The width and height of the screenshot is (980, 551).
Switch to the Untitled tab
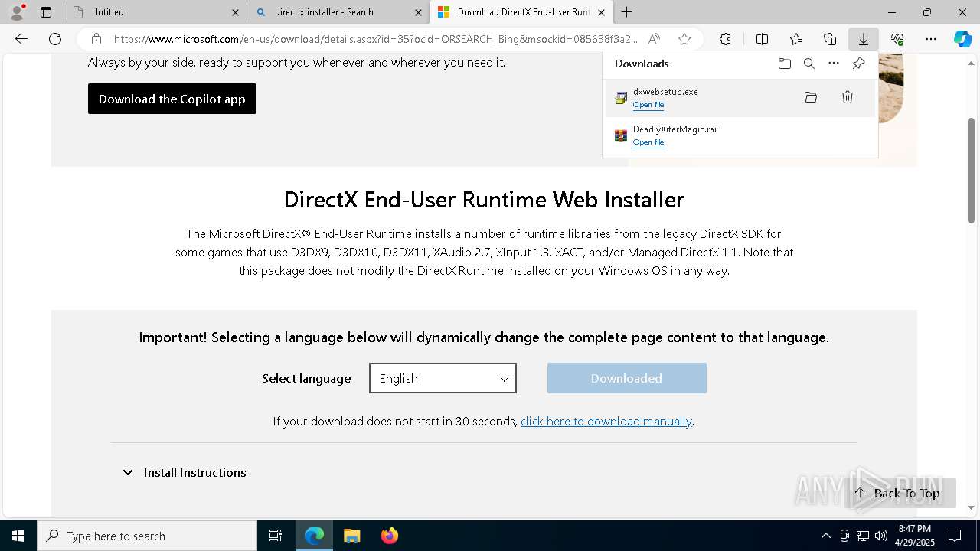155,12
